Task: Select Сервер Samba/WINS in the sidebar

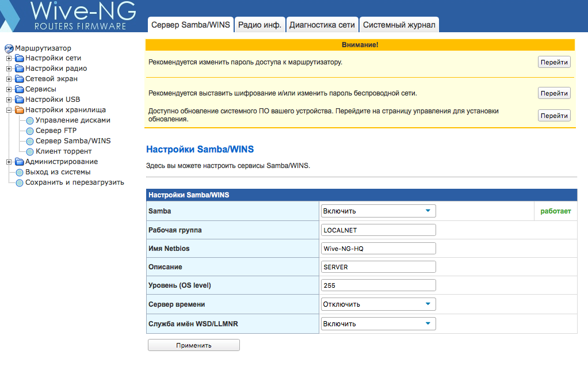Action: pyautogui.click(x=73, y=141)
